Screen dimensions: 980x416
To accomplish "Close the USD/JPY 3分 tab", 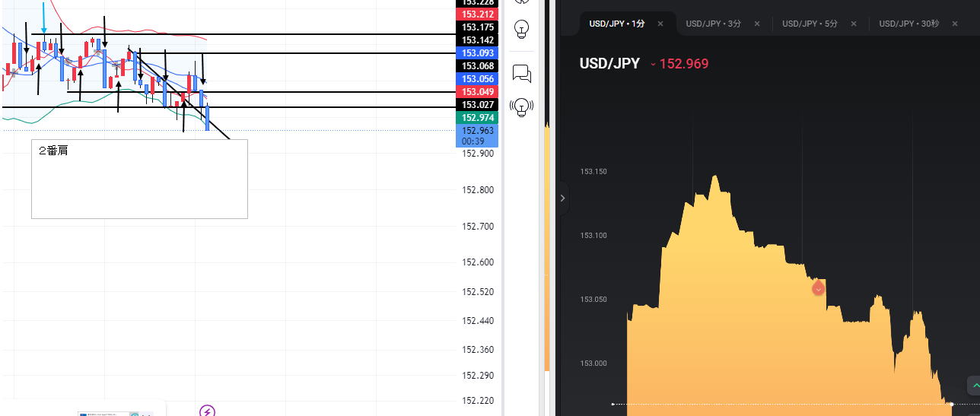I will 757,24.
